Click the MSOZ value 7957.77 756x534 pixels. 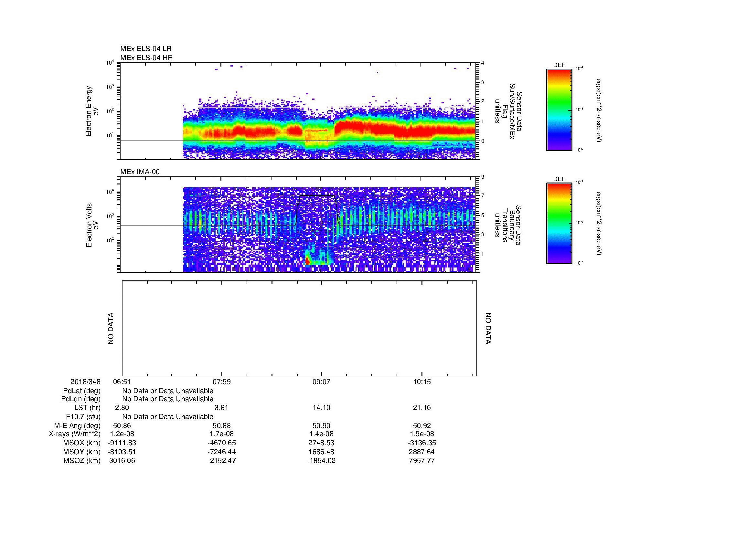tap(422, 461)
